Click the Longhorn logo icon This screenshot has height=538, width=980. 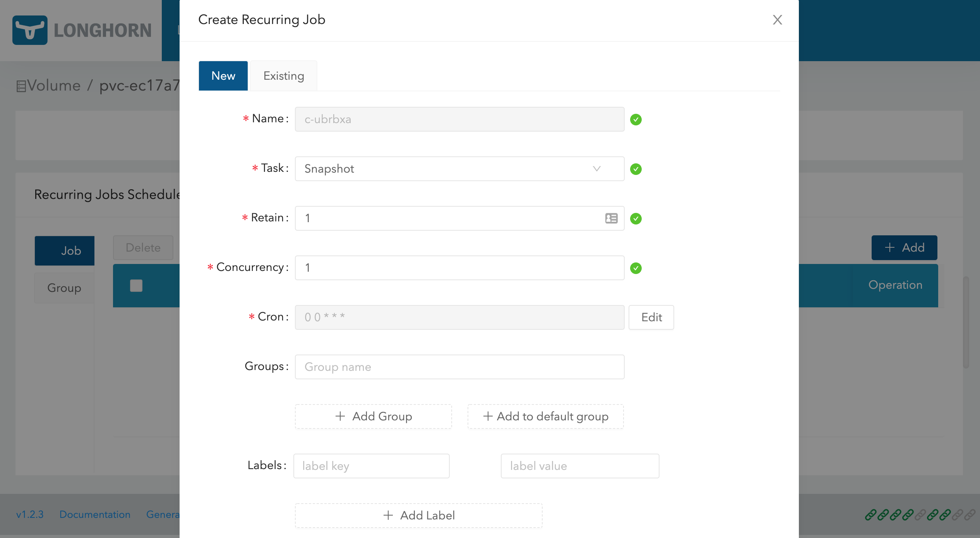tap(30, 30)
